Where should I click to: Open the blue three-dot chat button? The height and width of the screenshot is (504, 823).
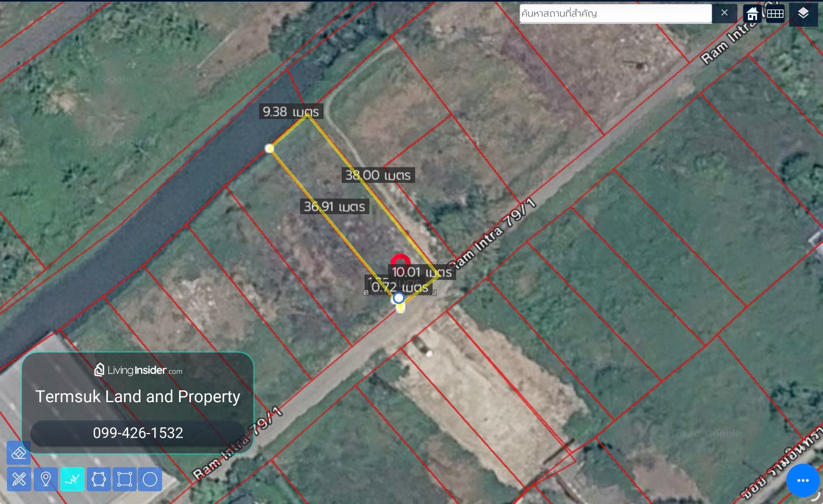coord(803,480)
